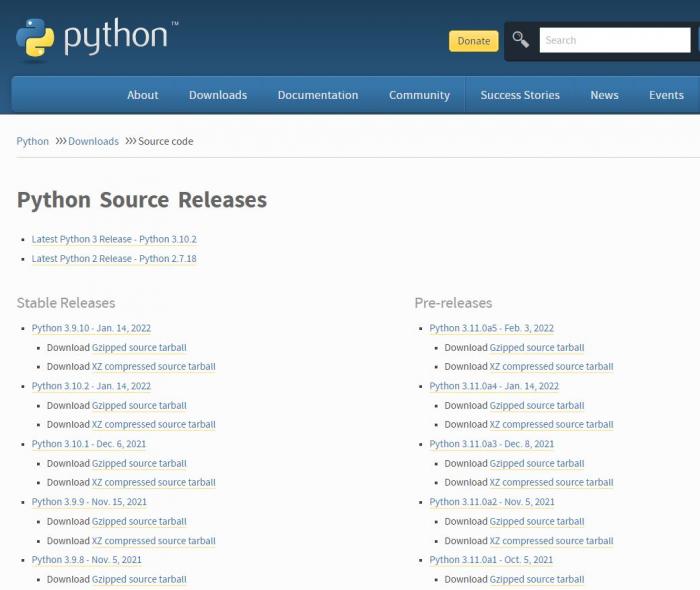Screen dimensions: 700x590
Task: Click the magnifying glass search icon
Action: [x=520, y=40]
